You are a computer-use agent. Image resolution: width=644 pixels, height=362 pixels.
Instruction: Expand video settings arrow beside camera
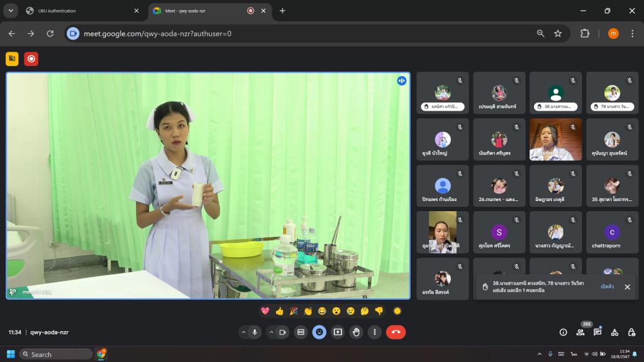tap(271, 332)
